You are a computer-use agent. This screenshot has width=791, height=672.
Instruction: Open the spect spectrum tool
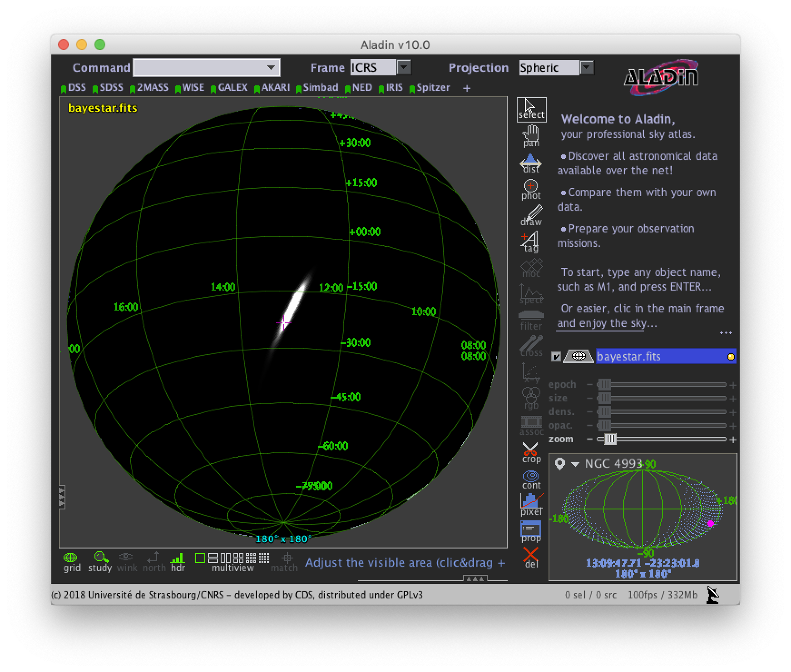[x=531, y=294]
